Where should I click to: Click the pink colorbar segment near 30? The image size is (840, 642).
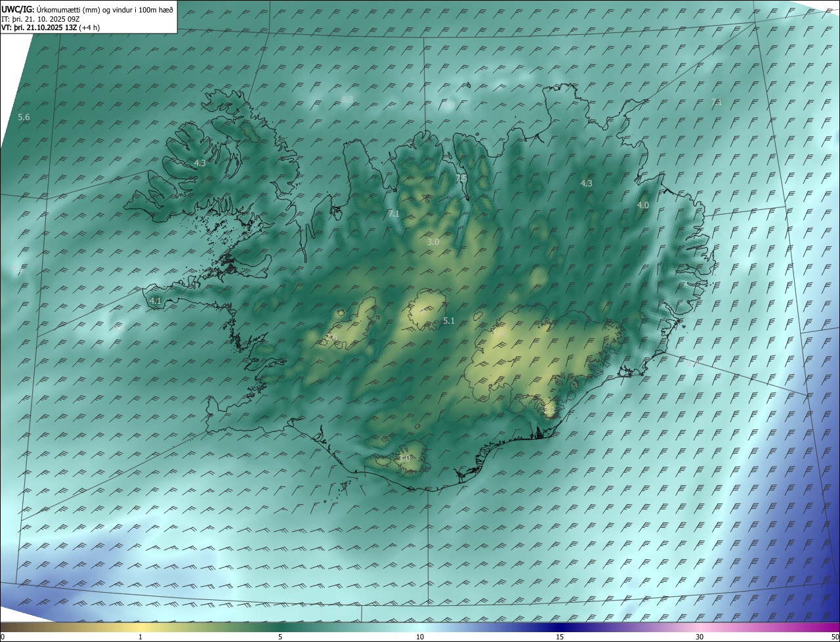tap(700, 628)
